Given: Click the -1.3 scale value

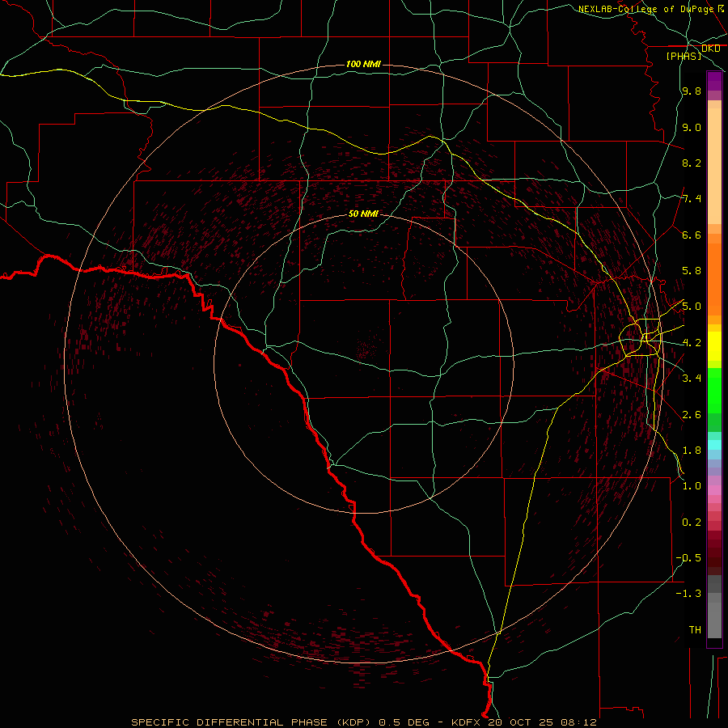Looking at the screenshot, I should 688,594.
